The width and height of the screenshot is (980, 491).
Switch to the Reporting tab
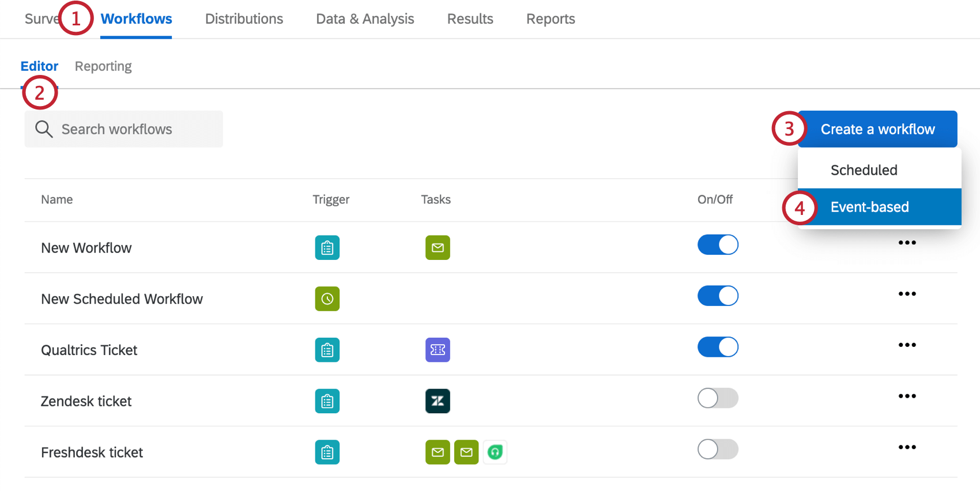[x=103, y=66]
